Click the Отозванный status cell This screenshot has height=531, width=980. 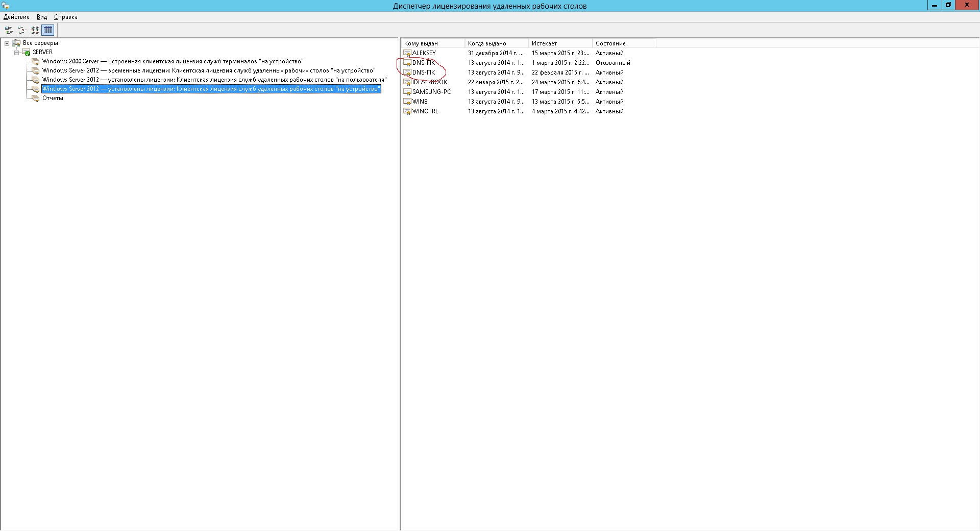tap(612, 63)
